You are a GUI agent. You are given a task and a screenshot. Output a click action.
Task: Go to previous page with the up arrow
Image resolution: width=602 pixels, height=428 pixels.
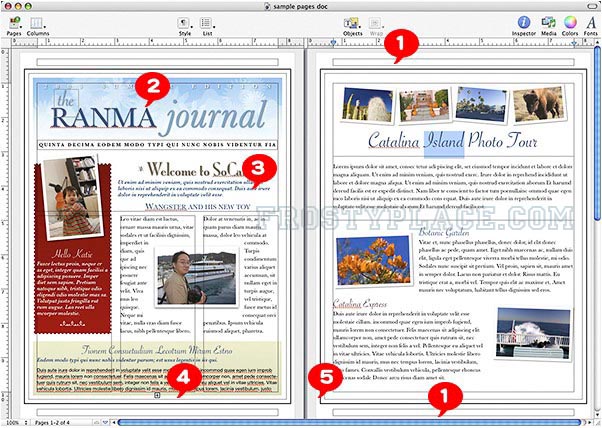(x=97, y=423)
